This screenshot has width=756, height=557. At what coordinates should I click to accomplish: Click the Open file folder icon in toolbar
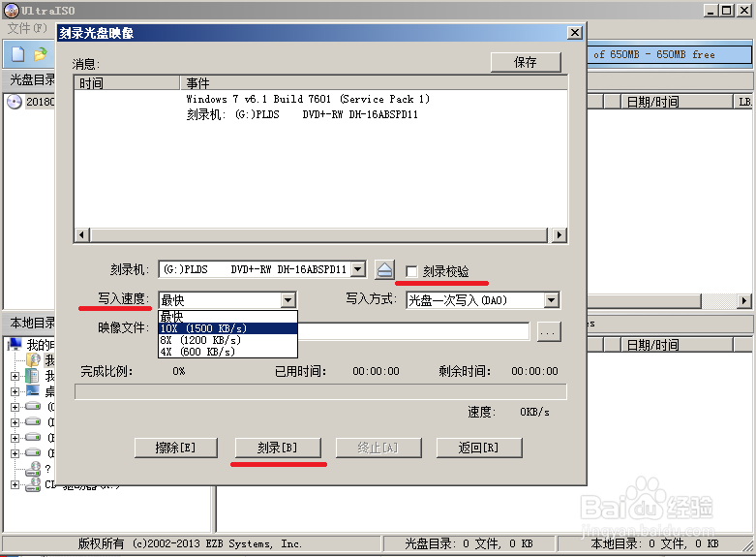point(40,54)
